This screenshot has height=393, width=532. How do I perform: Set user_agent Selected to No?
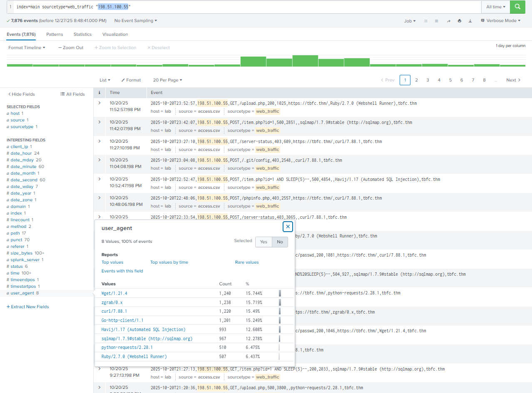point(280,242)
